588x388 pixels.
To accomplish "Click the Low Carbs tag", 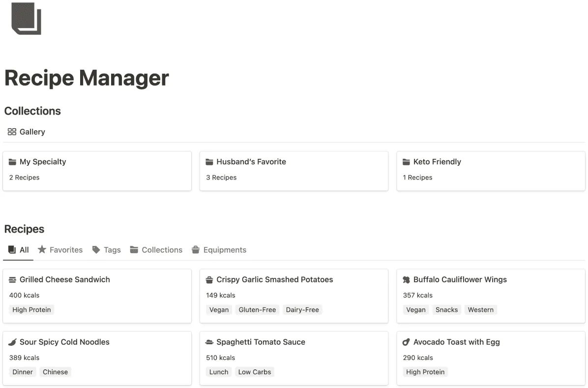I will (x=255, y=372).
